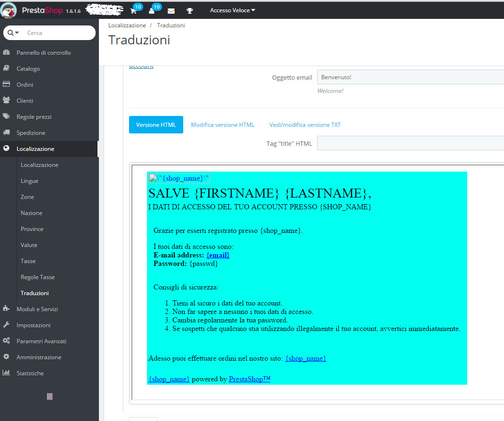This screenshot has height=421, width=504.
Task: Edit the Oggetto email field
Action: tap(410, 77)
